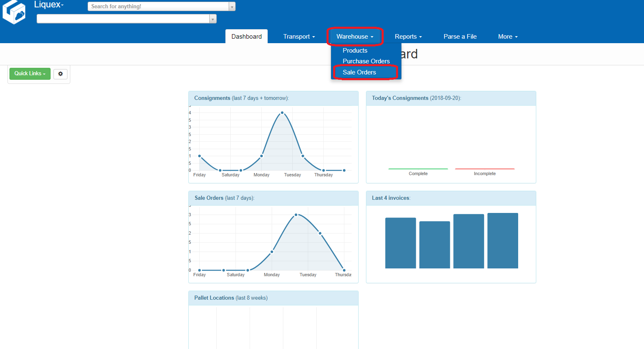Expand the second empty combo box arrow
Image resolution: width=644 pixels, height=349 pixels.
click(x=213, y=19)
